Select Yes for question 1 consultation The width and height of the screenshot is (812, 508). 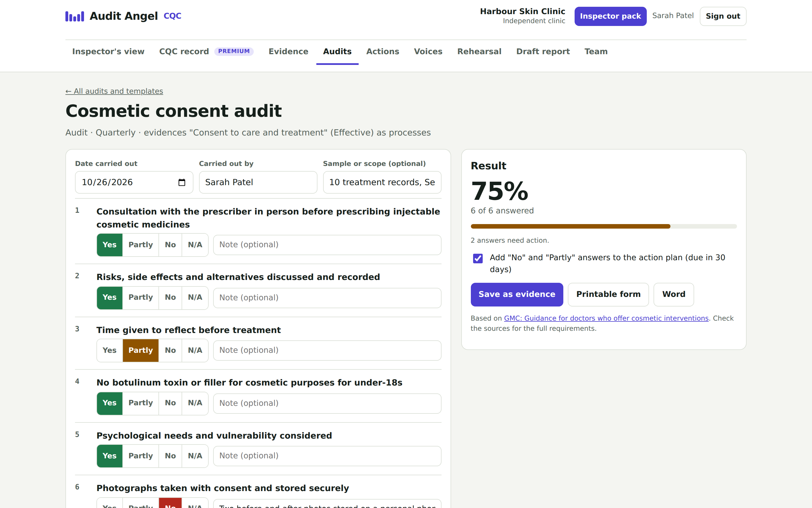point(110,245)
